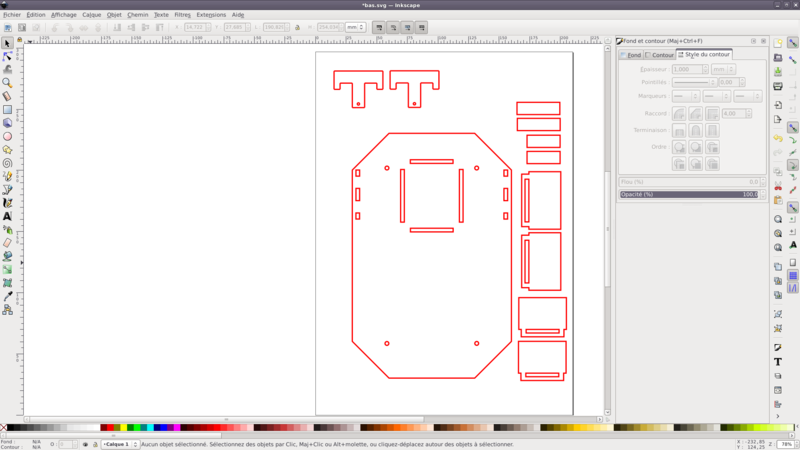The image size is (800, 450).
Task: Click the undo arrow icon
Action: [x=778, y=137]
